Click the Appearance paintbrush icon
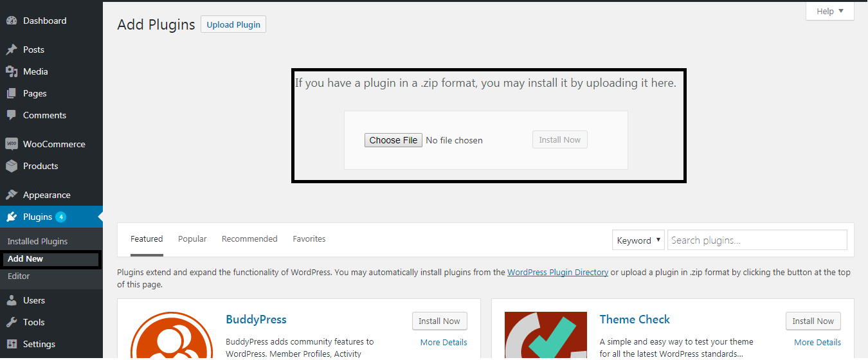This screenshot has width=868, height=360. click(12, 195)
